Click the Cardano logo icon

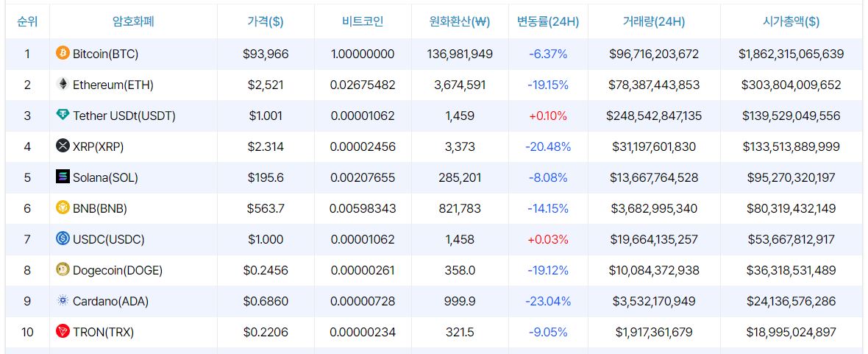pos(63,301)
